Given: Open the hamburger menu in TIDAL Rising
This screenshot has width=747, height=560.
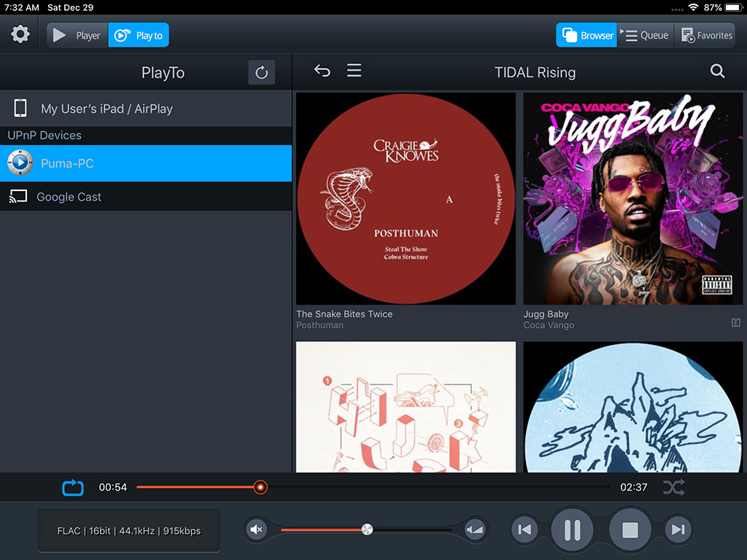Looking at the screenshot, I should (x=354, y=71).
